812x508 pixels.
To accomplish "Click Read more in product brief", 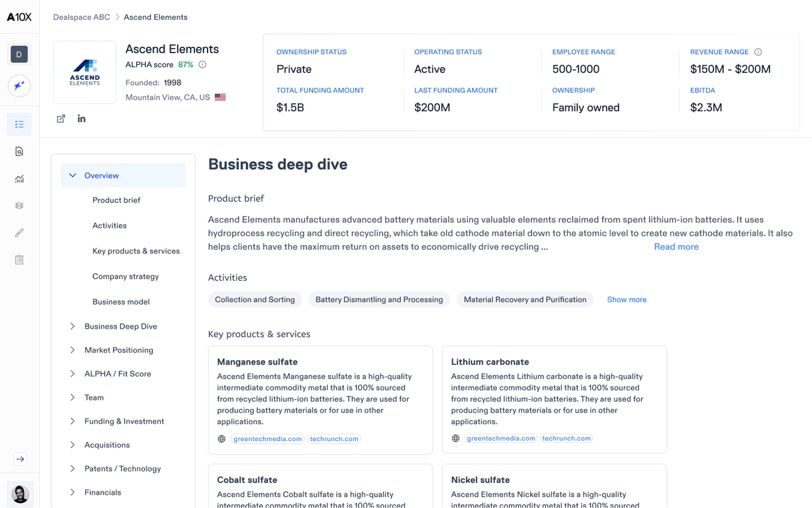I will click(x=676, y=247).
